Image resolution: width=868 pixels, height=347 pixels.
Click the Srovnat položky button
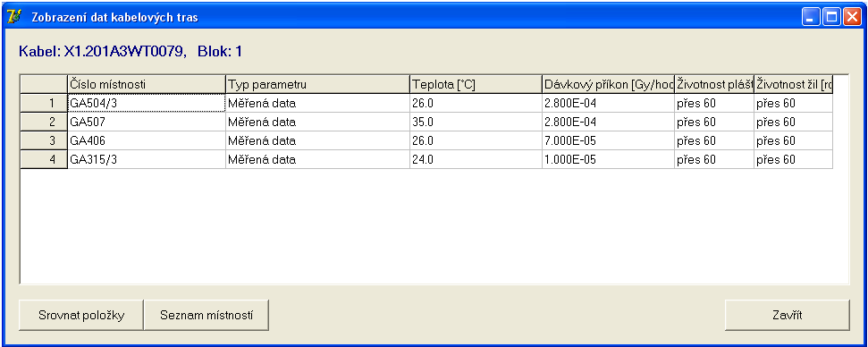[81, 316]
